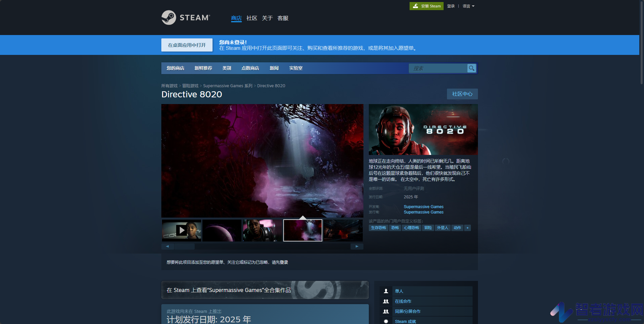This screenshot has height=324, width=644.
Task: Click the 心理恐怖 tag
Action: click(x=412, y=228)
